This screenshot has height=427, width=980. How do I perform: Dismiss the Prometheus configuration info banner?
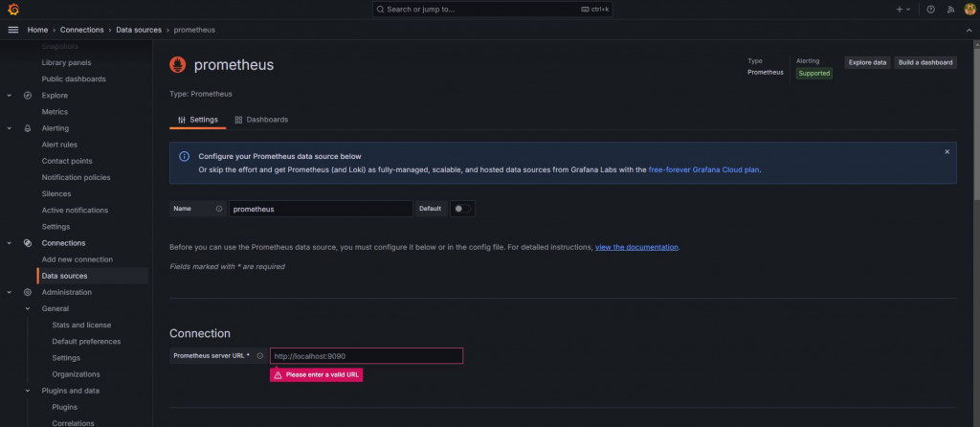click(x=947, y=151)
